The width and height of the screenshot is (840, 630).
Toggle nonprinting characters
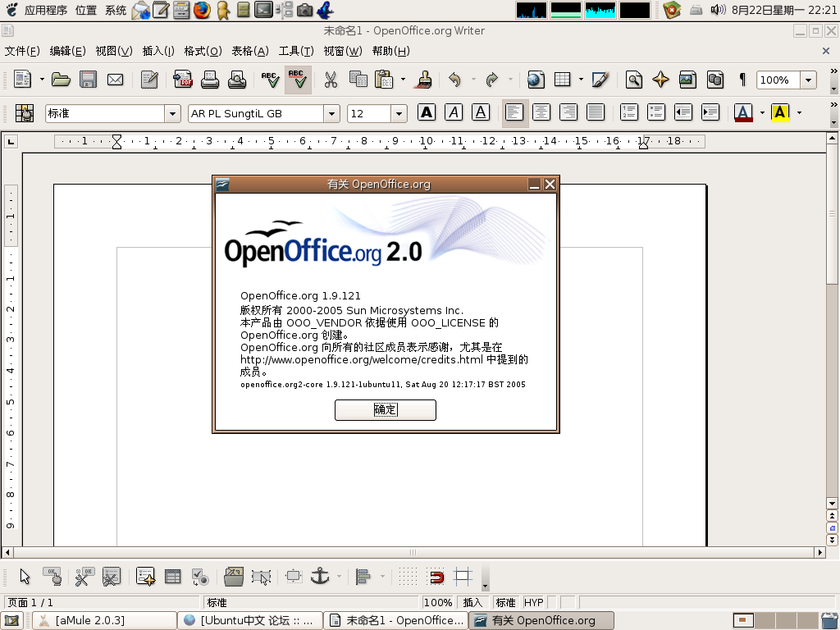742,80
